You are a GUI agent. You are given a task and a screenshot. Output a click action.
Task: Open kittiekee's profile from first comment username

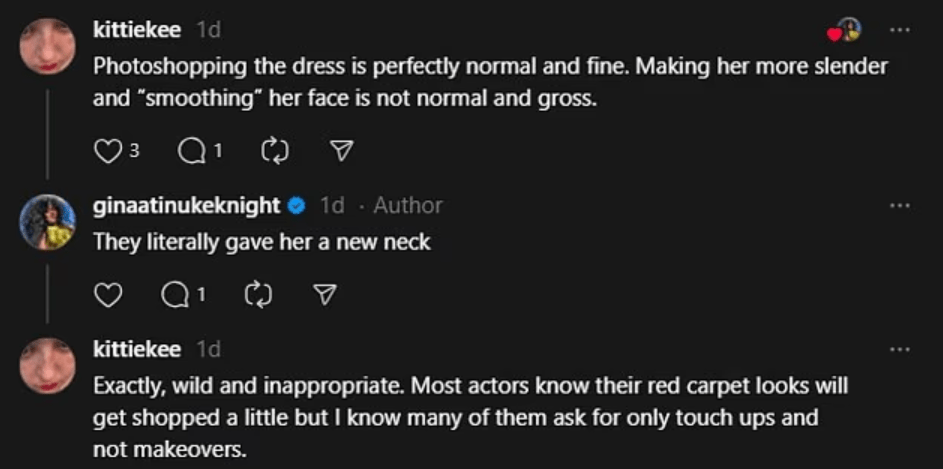click(136, 30)
